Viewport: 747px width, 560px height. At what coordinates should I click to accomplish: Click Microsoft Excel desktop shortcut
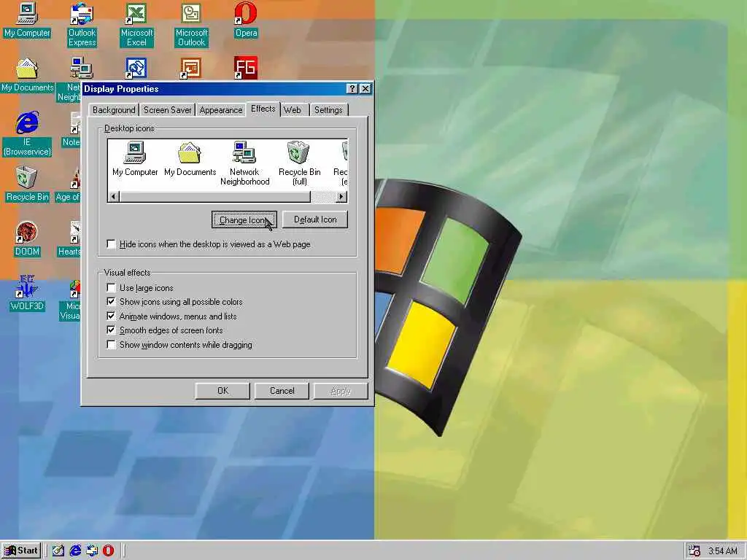click(136, 24)
